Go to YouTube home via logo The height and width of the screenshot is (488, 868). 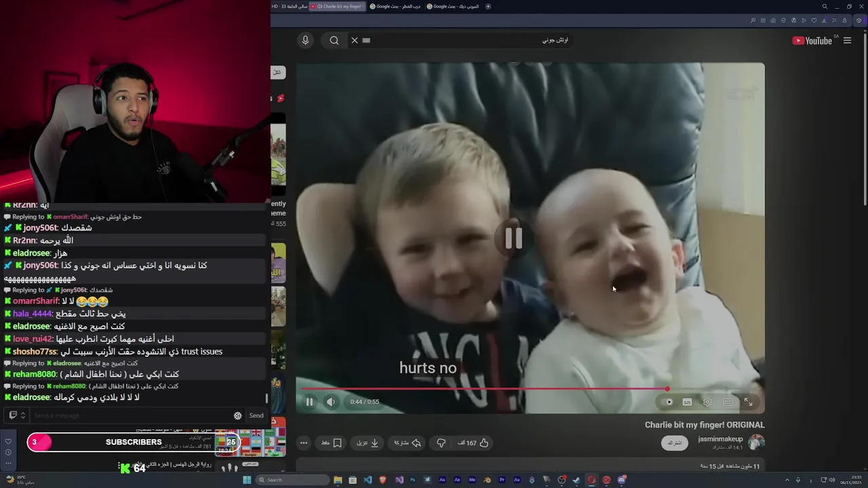(812, 41)
